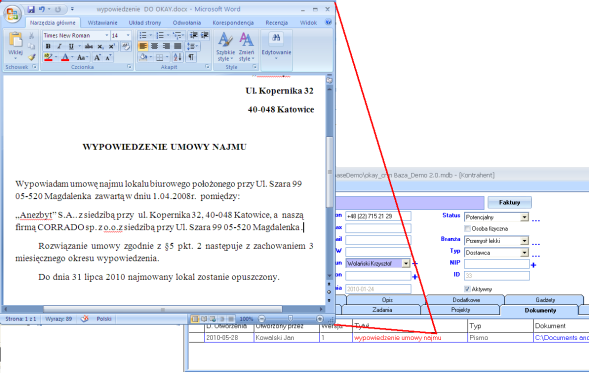Open the Branża combo box
This screenshot has height=373, width=589.
524,241
